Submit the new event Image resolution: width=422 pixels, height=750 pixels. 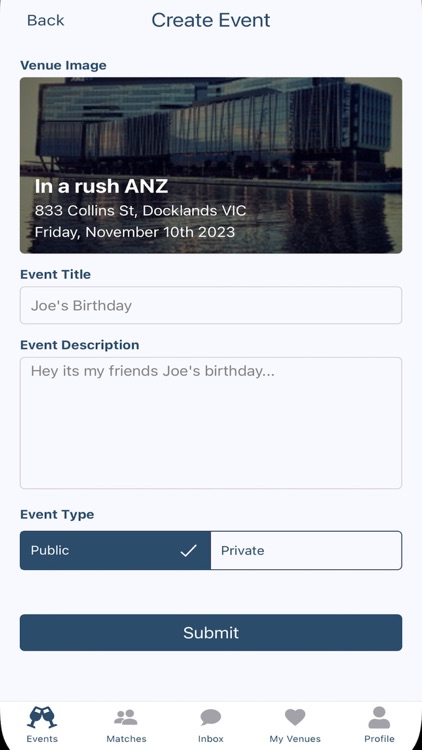211,632
